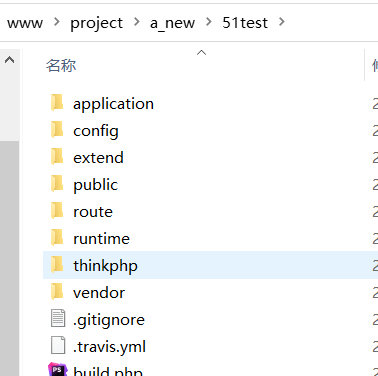Viewport: 378px width, 376px height.
Task: Click the runtime folder icon
Action: pyautogui.click(x=57, y=237)
